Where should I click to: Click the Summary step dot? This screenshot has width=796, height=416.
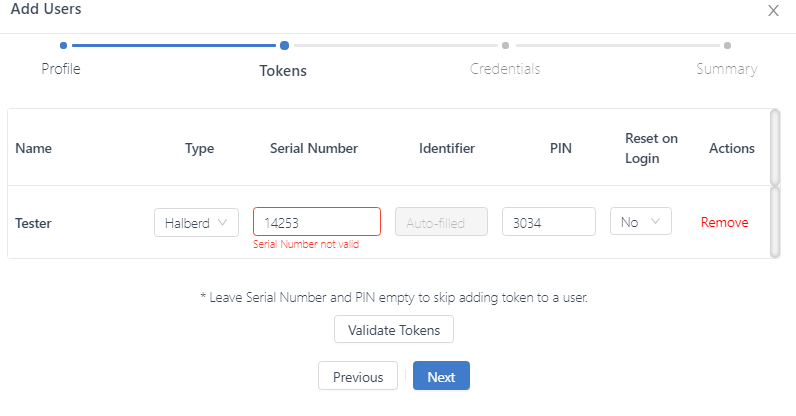(x=727, y=45)
